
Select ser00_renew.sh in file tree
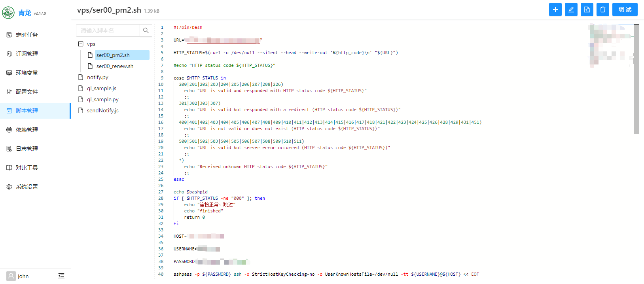pyautogui.click(x=115, y=66)
